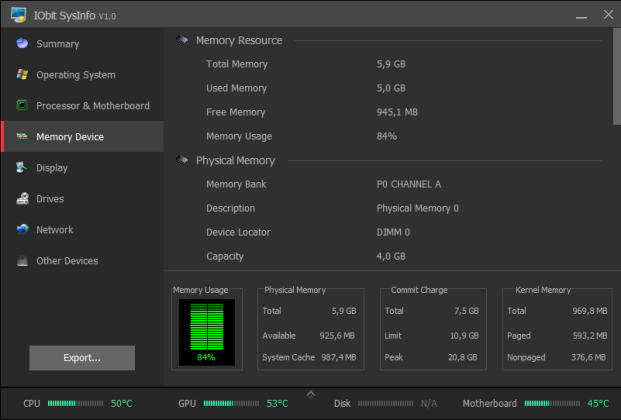This screenshot has width=621, height=420.
Task: Click the vertical scrollbar thumb
Action: point(617,76)
